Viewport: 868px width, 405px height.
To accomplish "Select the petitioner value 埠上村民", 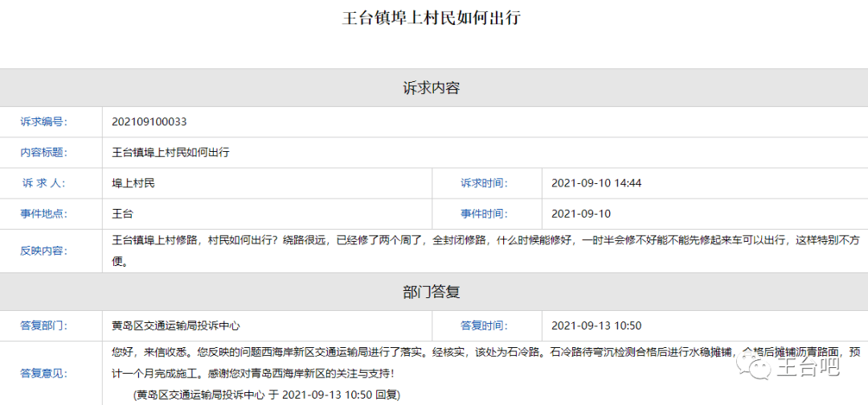I will 133,183.
